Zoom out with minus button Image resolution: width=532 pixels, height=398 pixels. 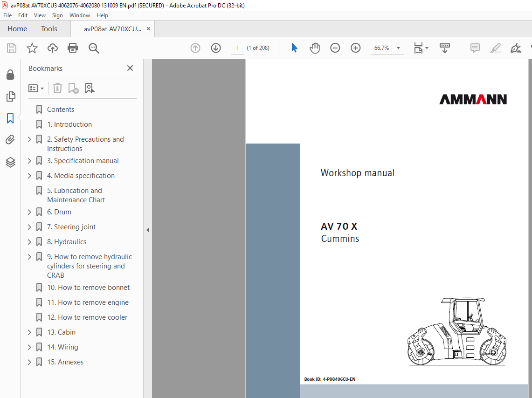click(335, 48)
